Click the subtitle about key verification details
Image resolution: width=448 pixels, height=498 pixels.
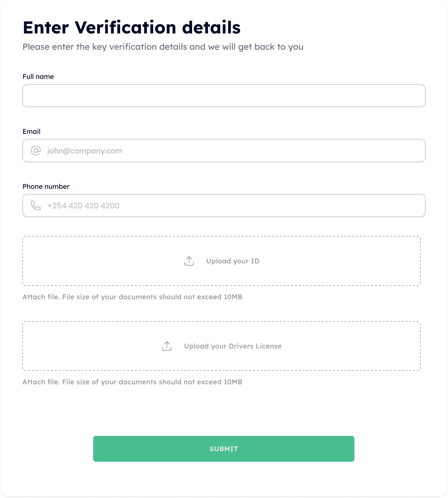[163, 47]
